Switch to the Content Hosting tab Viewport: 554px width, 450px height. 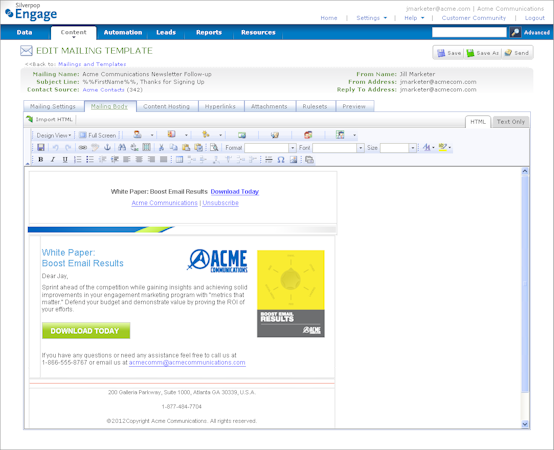(166, 106)
